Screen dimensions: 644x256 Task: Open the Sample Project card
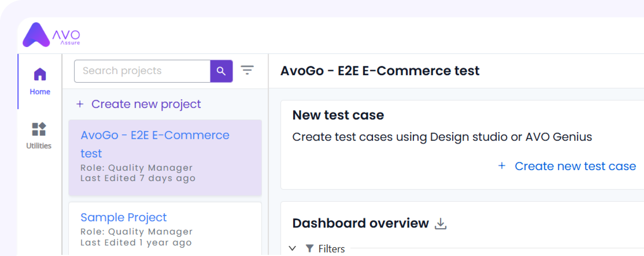click(x=165, y=229)
